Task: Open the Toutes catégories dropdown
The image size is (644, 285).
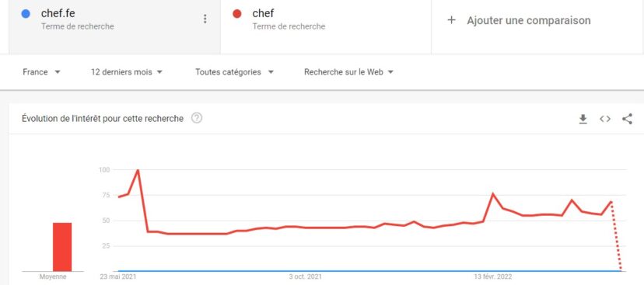Action: [x=234, y=72]
